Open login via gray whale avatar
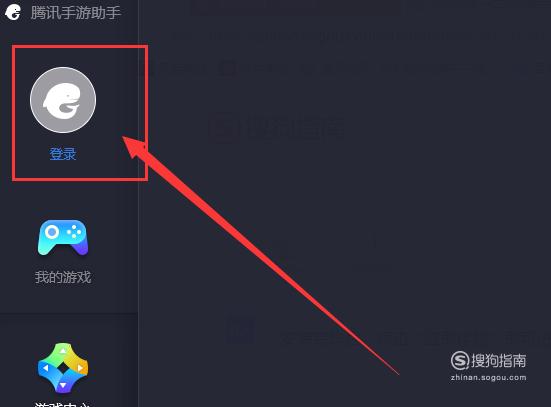This screenshot has height=407, width=551. tap(63, 100)
